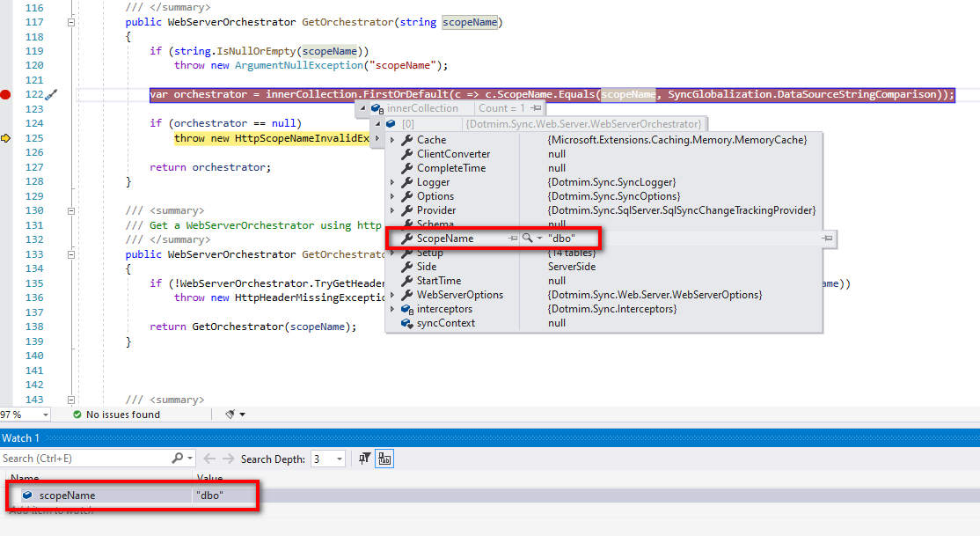Viewport: 980px width, 536px height.
Task: Open the visualizer dropdown arrow next to ScopeName
Action: click(539, 238)
